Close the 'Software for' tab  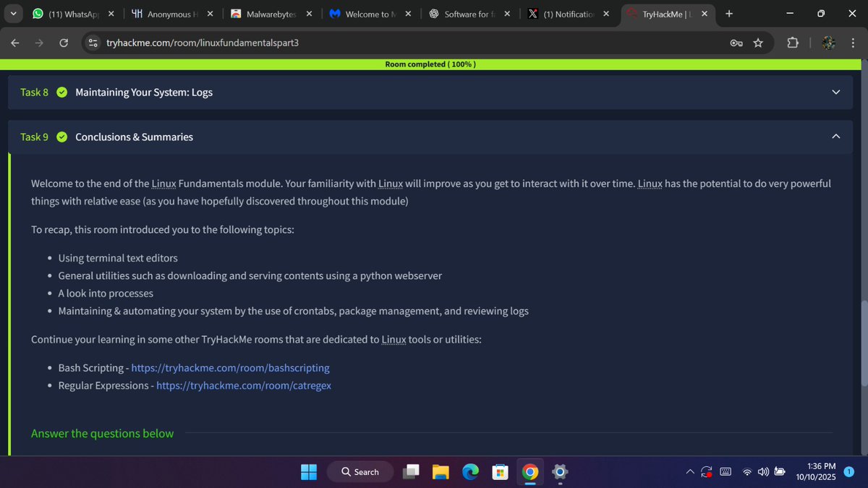[x=506, y=14]
